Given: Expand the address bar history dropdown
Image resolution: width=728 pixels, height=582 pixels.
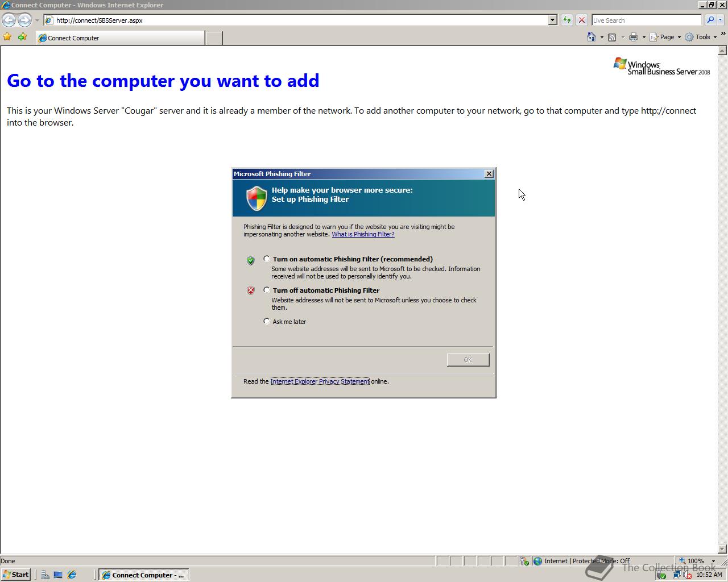Looking at the screenshot, I should coord(552,20).
